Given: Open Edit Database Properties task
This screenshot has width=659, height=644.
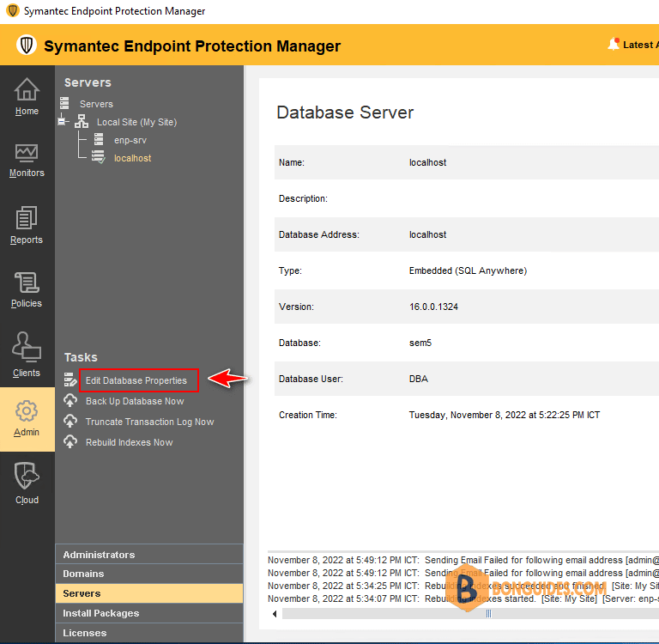Looking at the screenshot, I should click(x=136, y=380).
